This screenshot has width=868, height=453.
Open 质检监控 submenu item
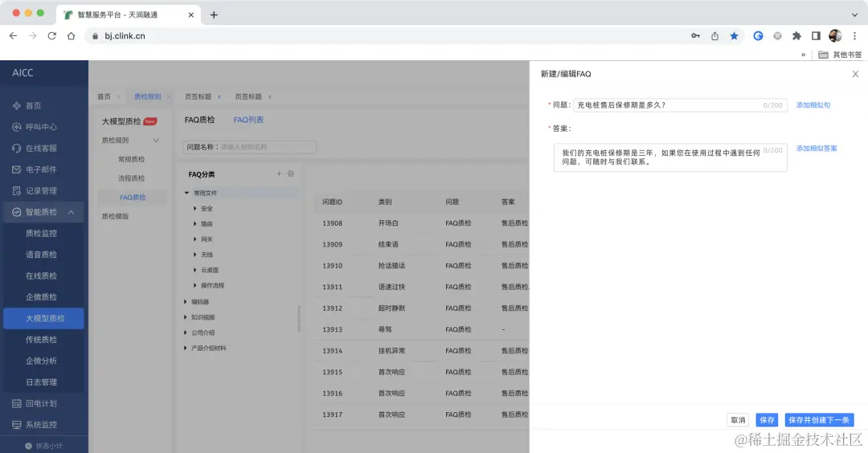coord(42,234)
